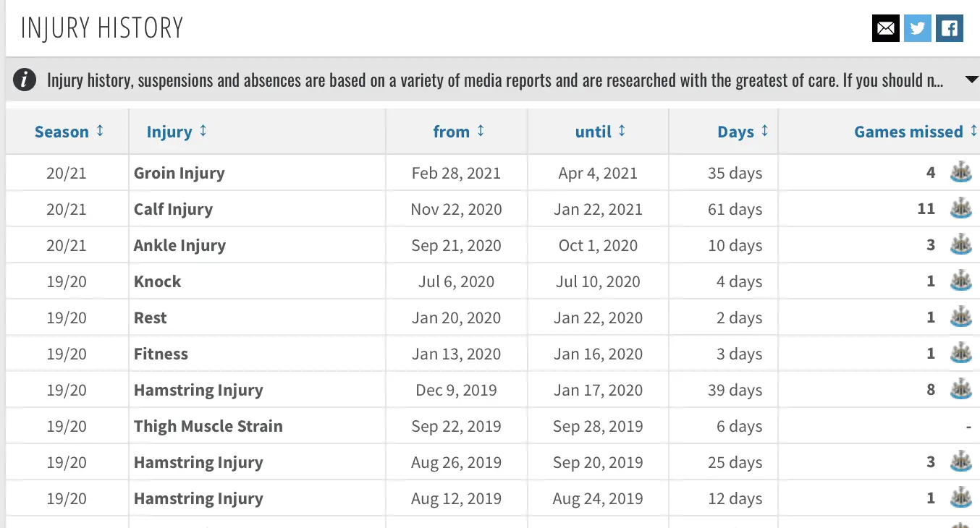Click club crest beside Dec 9, 2019 hamstring injury
Image resolution: width=980 pixels, height=528 pixels.
pyautogui.click(x=960, y=390)
